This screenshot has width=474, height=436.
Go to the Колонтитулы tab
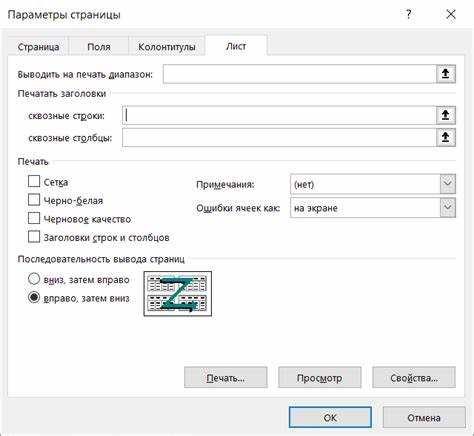pyautogui.click(x=167, y=47)
